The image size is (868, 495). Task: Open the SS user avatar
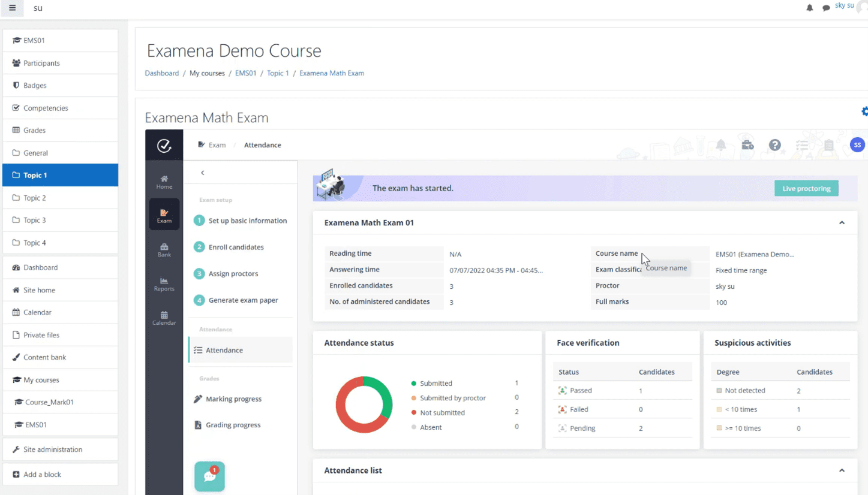click(857, 145)
